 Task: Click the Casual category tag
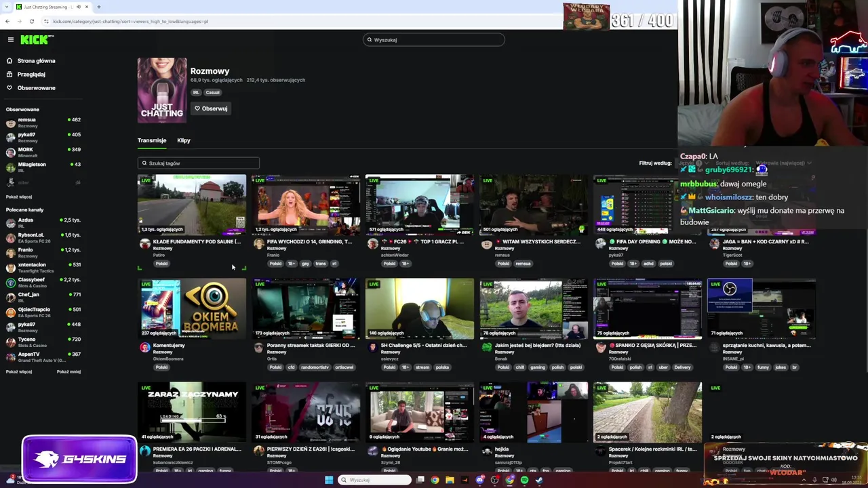213,92
